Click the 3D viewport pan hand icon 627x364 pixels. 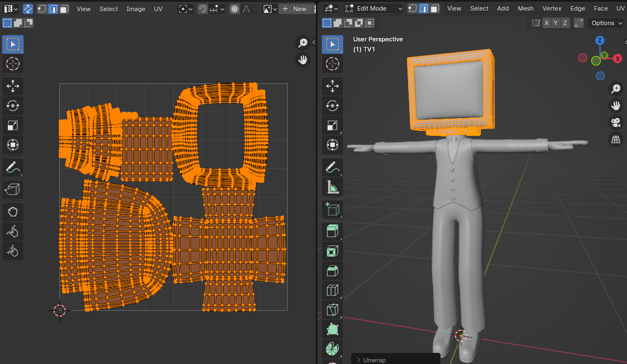pos(616,106)
